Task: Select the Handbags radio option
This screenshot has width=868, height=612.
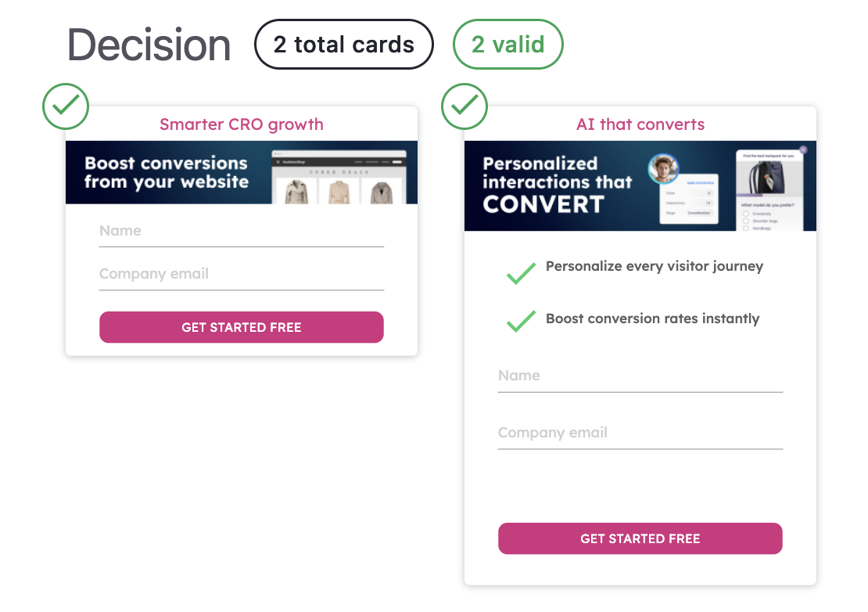Action: (x=745, y=228)
